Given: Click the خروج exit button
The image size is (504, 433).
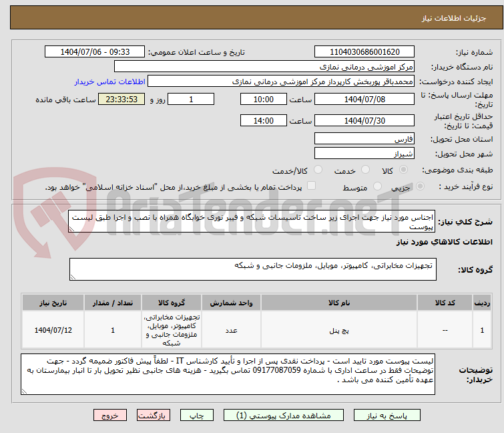Looking at the screenshot, I should (110, 415).
